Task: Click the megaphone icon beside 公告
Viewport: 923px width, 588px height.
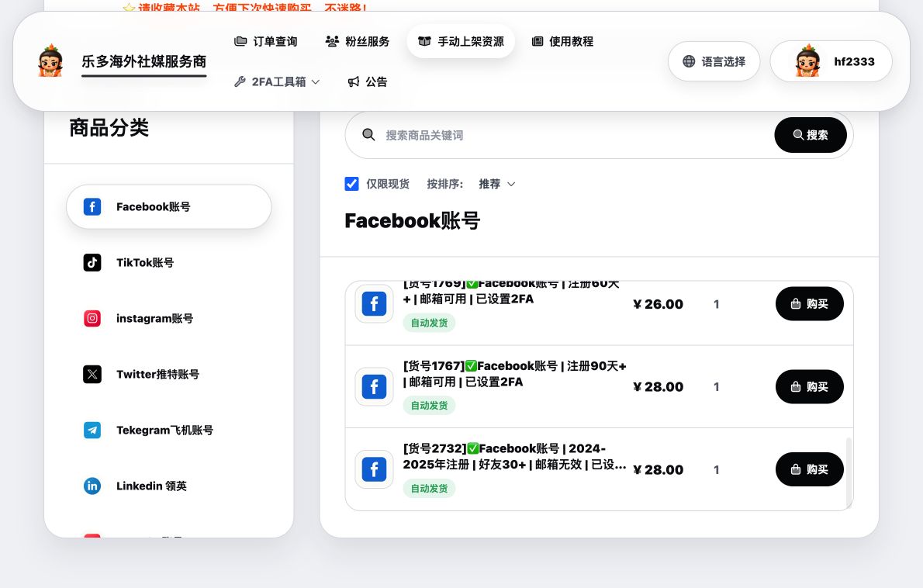Action: click(x=353, y=81)
